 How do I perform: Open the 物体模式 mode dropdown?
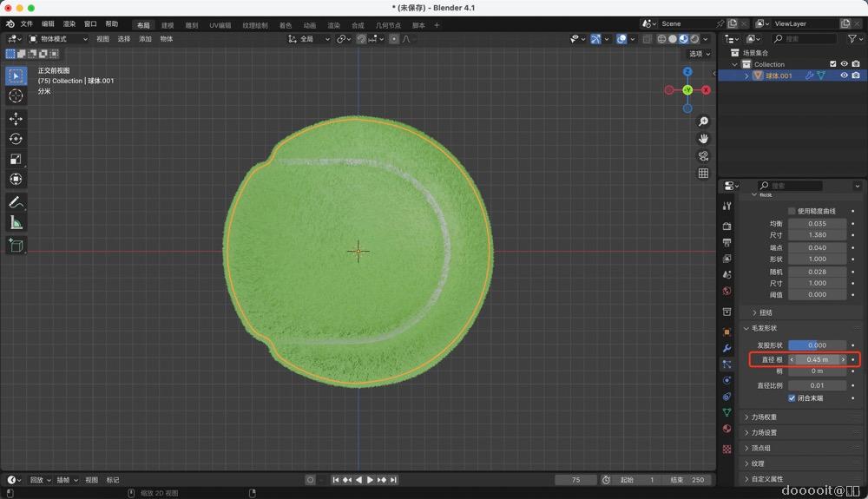(x=59, y=39)
